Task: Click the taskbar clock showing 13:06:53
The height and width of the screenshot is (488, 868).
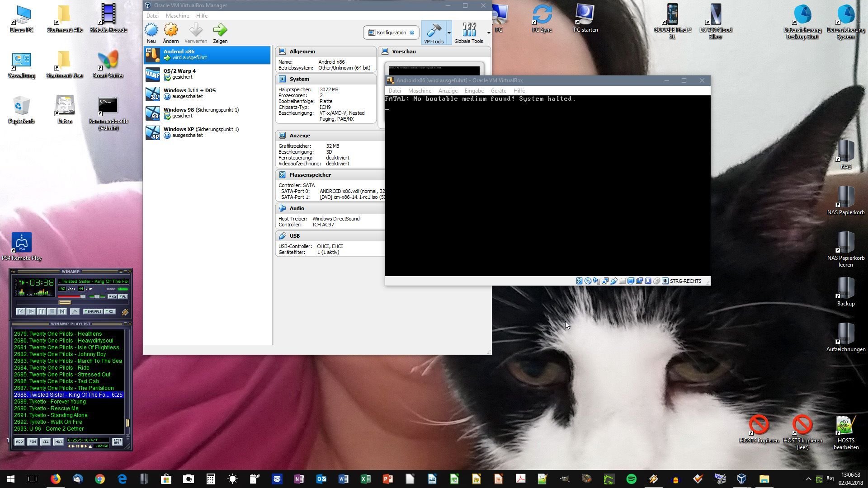Action: pyautogui.click(x=850, y=475)
